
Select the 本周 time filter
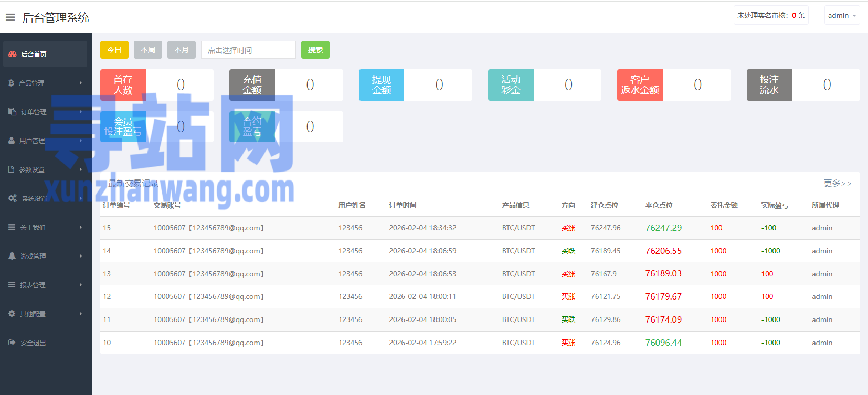click(147, 50)
